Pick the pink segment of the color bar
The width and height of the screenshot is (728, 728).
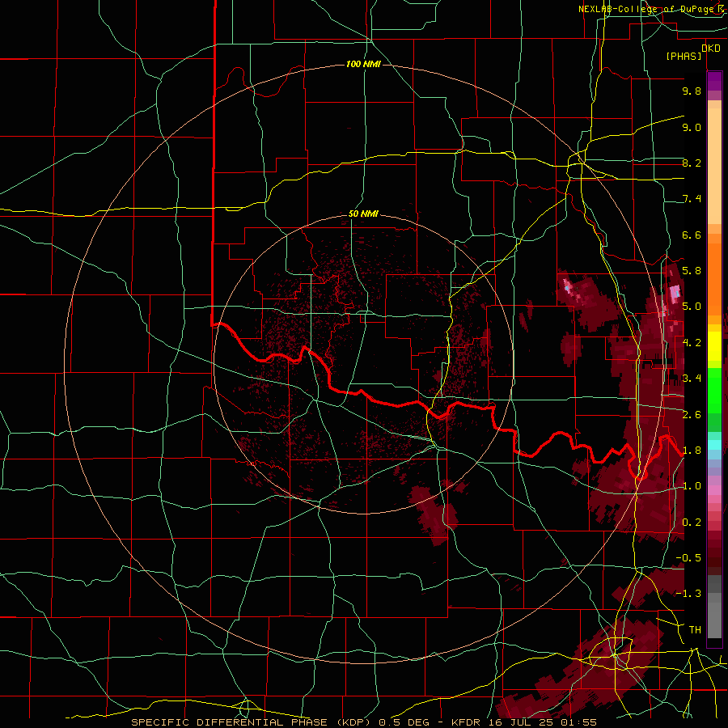714,490
